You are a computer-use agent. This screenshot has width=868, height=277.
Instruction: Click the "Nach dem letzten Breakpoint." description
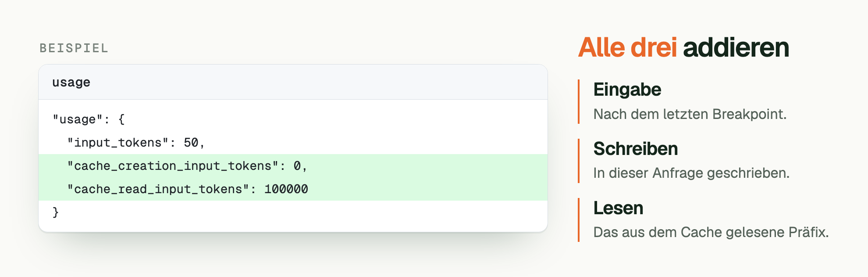(690, 114)
